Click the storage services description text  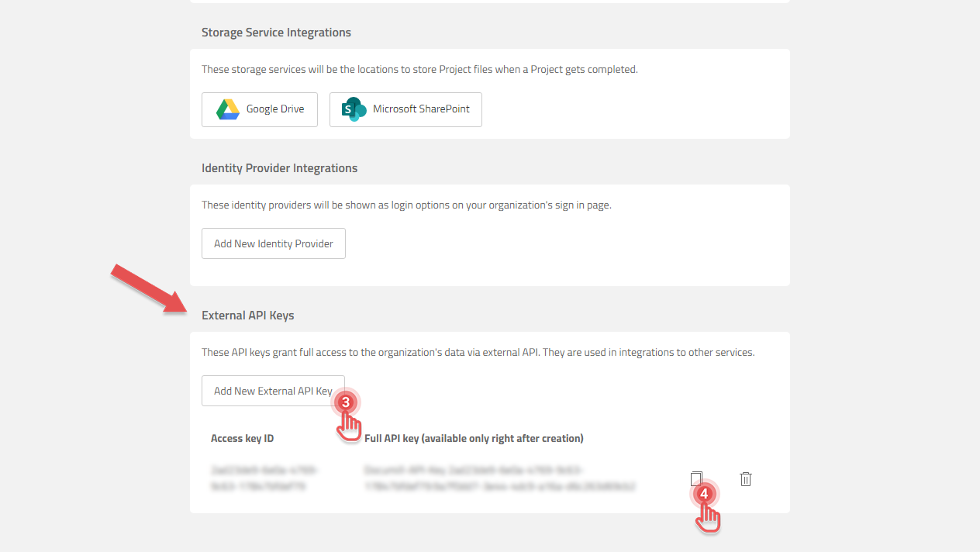(419, 69)
